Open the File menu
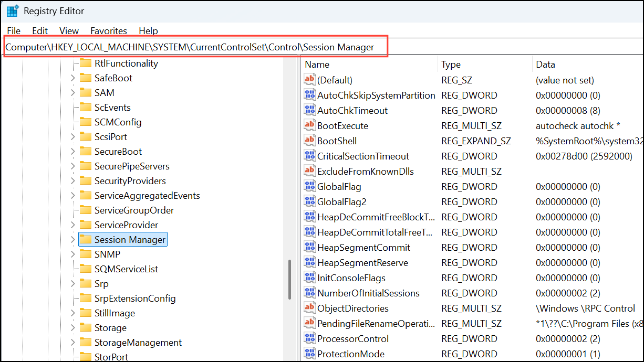Screen dimensions: 644x362 point(14,31)
